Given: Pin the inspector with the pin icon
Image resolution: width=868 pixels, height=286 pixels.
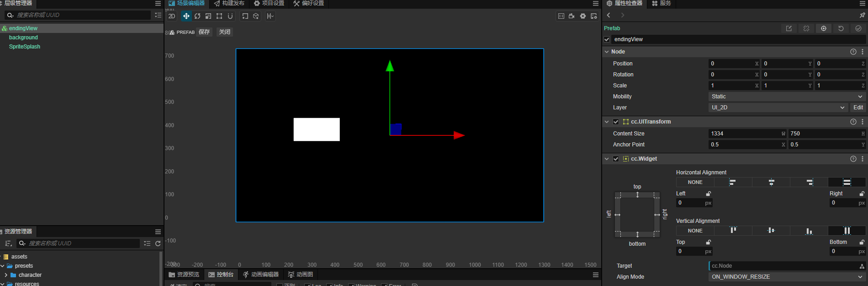Looking at the screenshot, I should [x=863, y=15].
